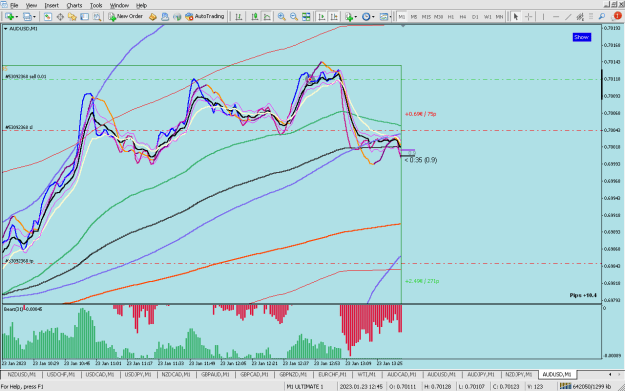The height and width of the screenshot is (391, 625).
Task: Switch timeframe to H4
Action: pos(463,17)
